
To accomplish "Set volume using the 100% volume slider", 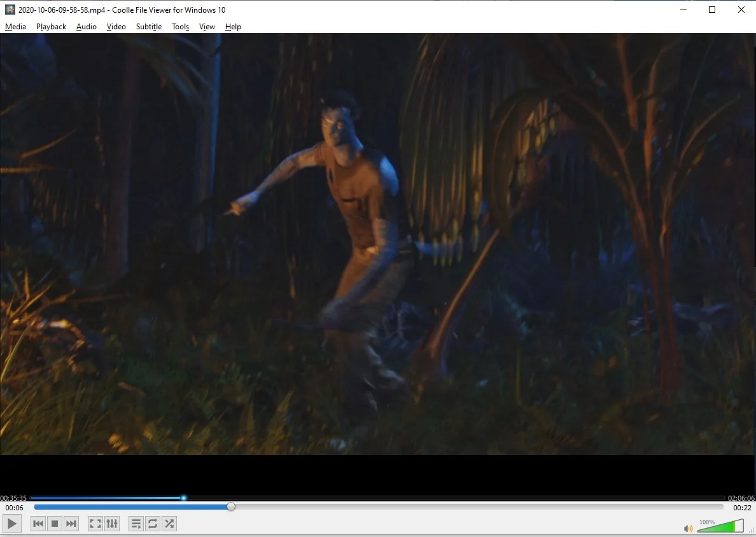I will (x=720, y=526).
